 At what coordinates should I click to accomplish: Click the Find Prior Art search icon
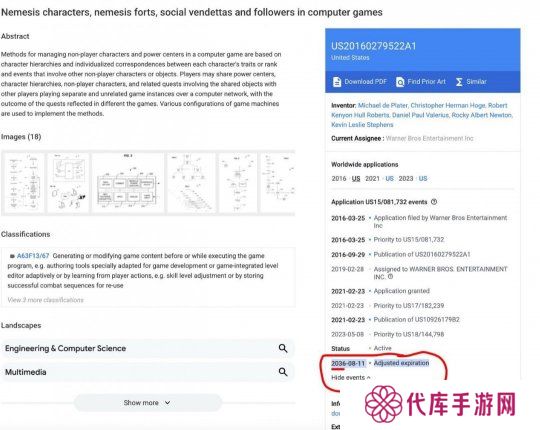coord(400,82)
